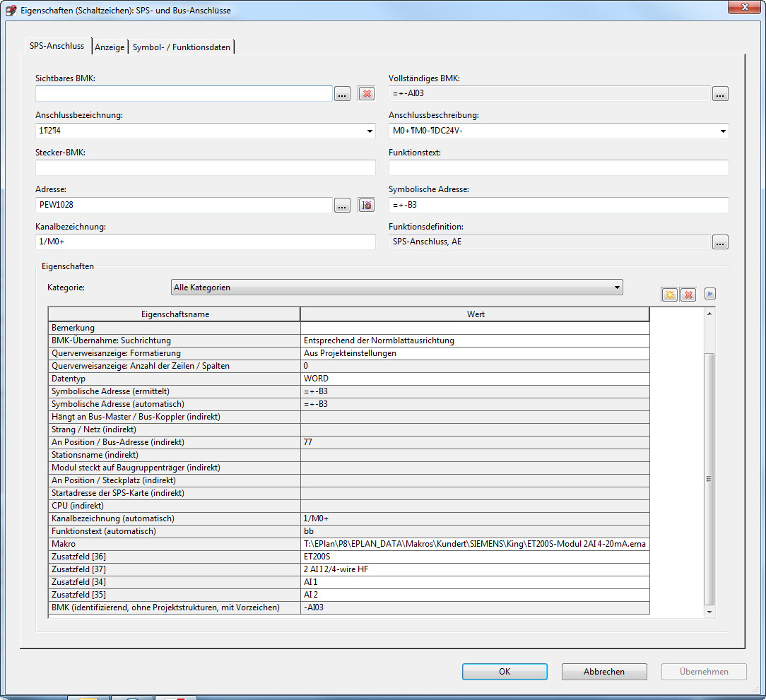766x700 pixels.
Task: Click the OK button
Action: 505,672
